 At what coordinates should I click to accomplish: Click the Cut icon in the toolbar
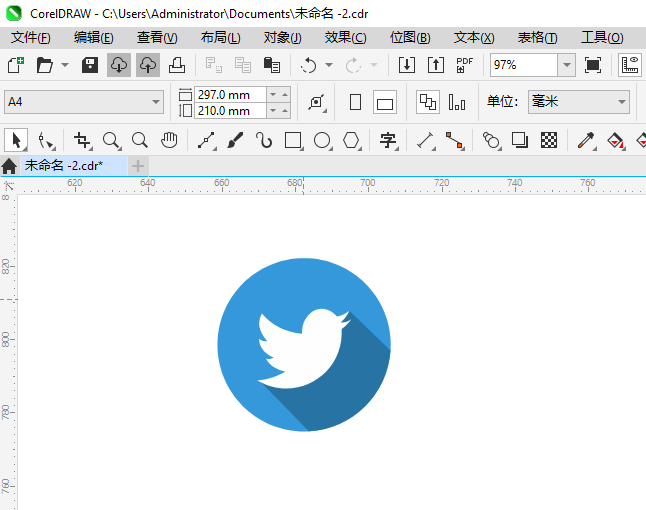click(x=213, y=65)
